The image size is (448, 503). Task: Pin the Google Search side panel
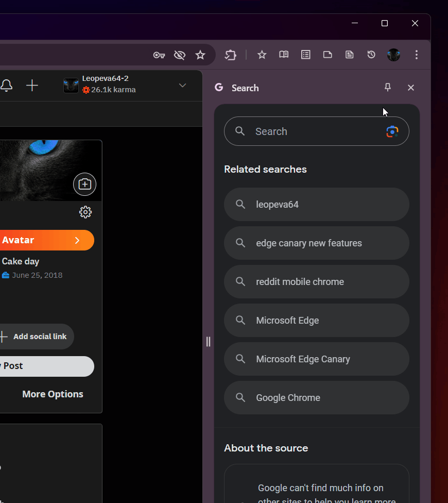coord(388,88)
